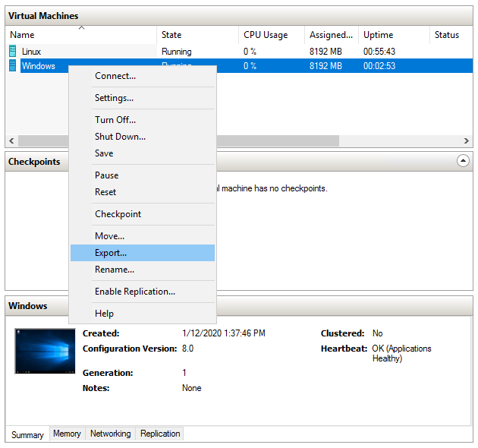The width and height of the screenshot is (478, 448).
Task: Open Settings... from the context menu
Action: 143,98
